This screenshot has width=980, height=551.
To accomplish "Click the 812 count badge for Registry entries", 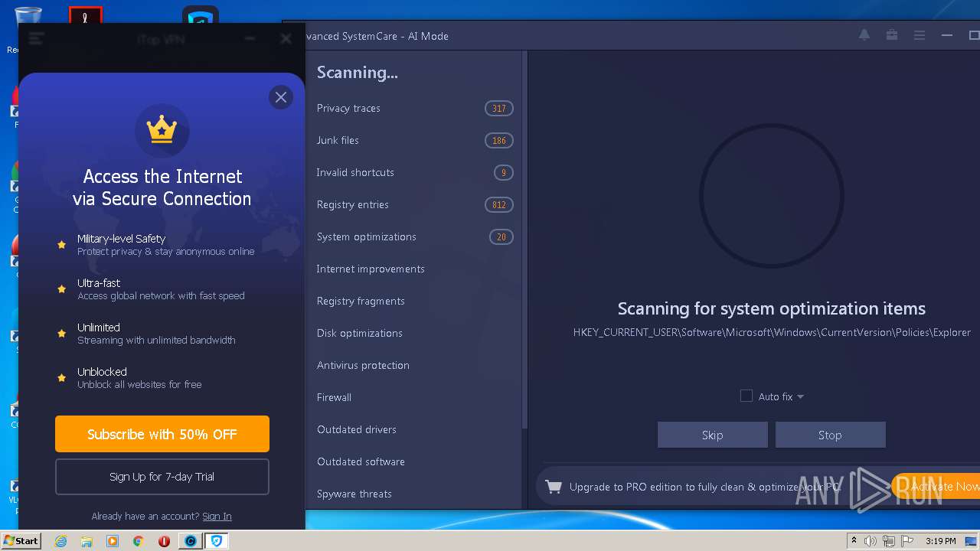I will pos(499,205).
